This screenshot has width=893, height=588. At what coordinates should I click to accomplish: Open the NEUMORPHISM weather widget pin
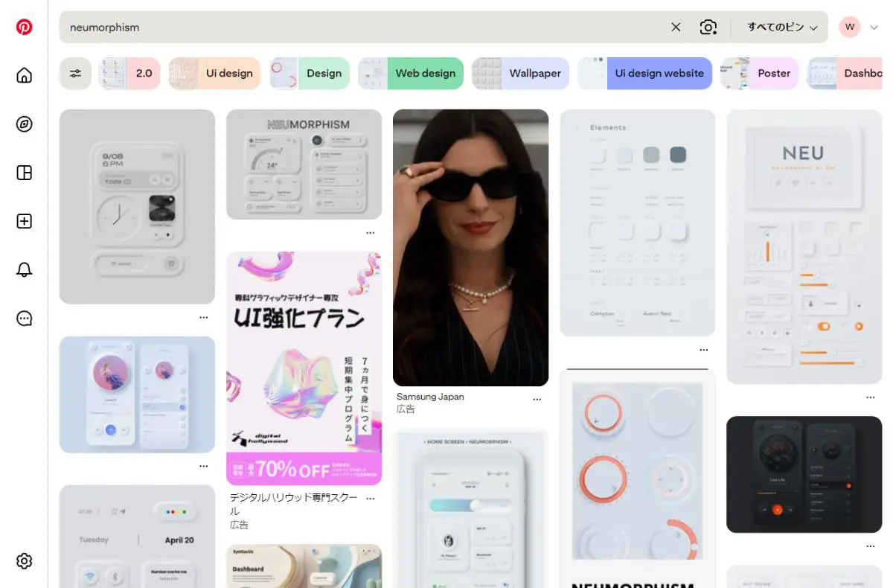click(304, 164)
